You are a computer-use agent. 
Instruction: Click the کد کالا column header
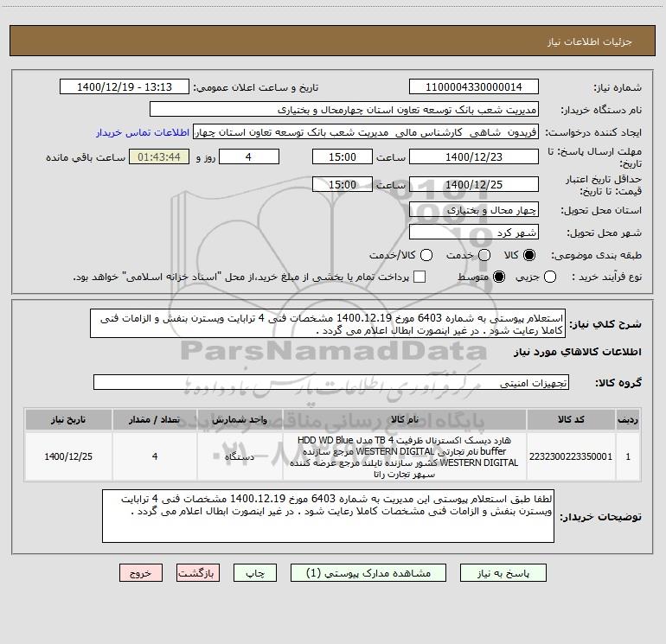tap(571, 420)
